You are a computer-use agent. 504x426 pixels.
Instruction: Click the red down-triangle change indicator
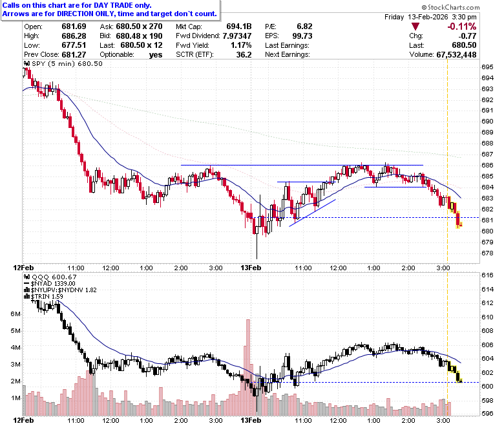pyautogui.click(x=415, y=27)
